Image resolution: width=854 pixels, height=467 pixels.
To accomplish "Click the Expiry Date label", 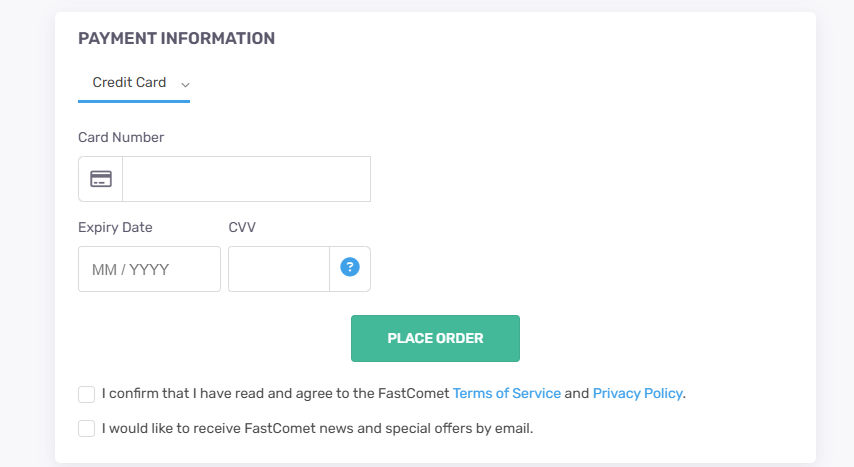I will click(115, 227).
